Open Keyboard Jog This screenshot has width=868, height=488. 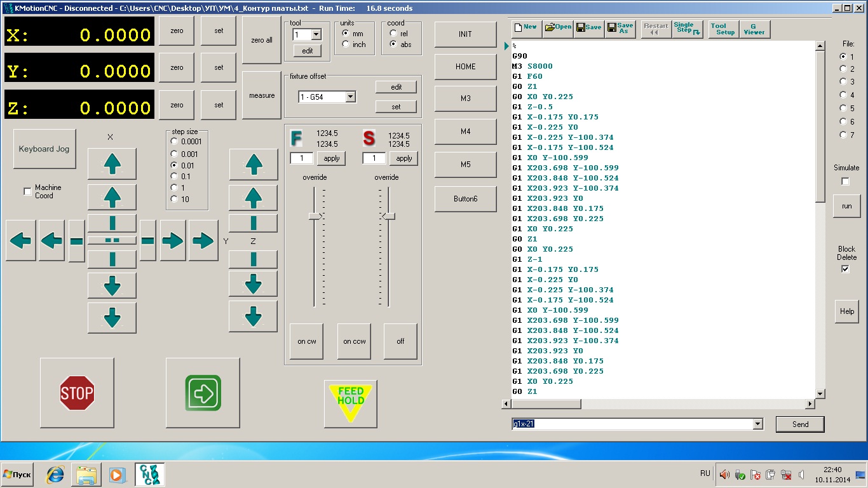click(x=44, y=149)
